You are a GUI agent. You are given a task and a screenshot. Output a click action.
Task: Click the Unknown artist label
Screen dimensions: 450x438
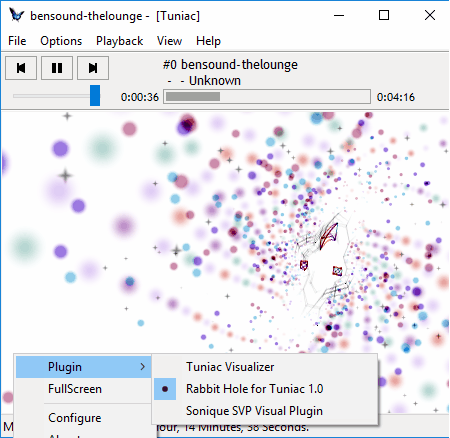[x=215, y=81]
